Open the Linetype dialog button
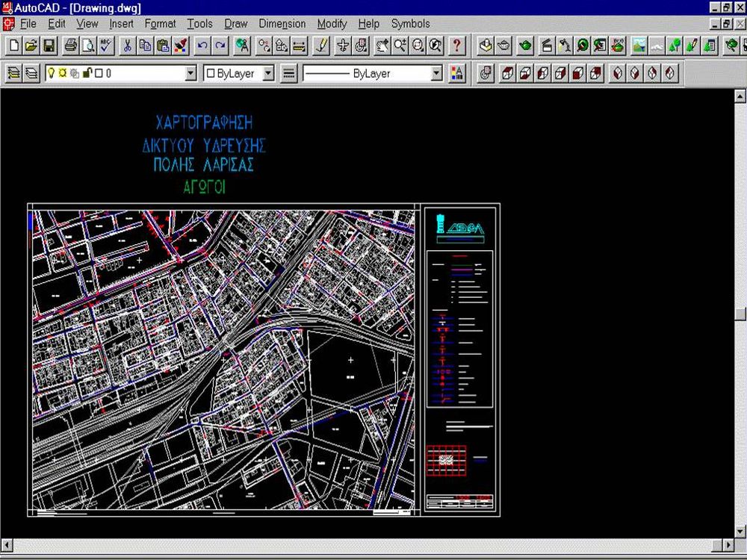This screenshot has width=747, height=560. coord(288,73)
